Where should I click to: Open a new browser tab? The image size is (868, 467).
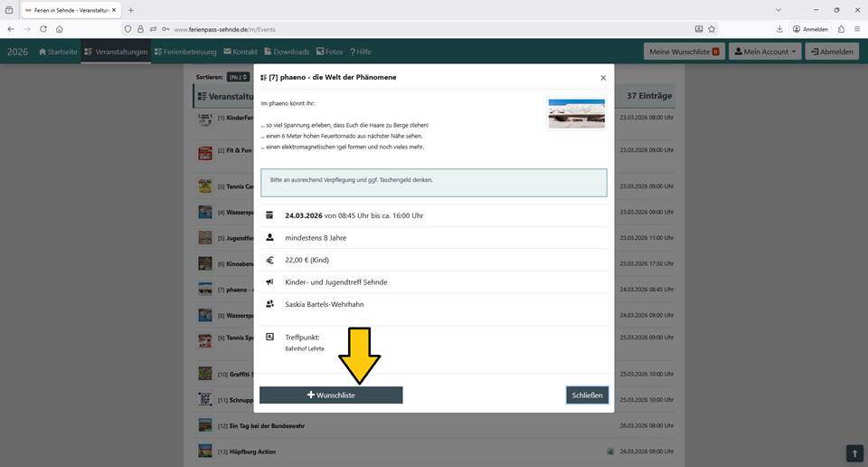131,10
